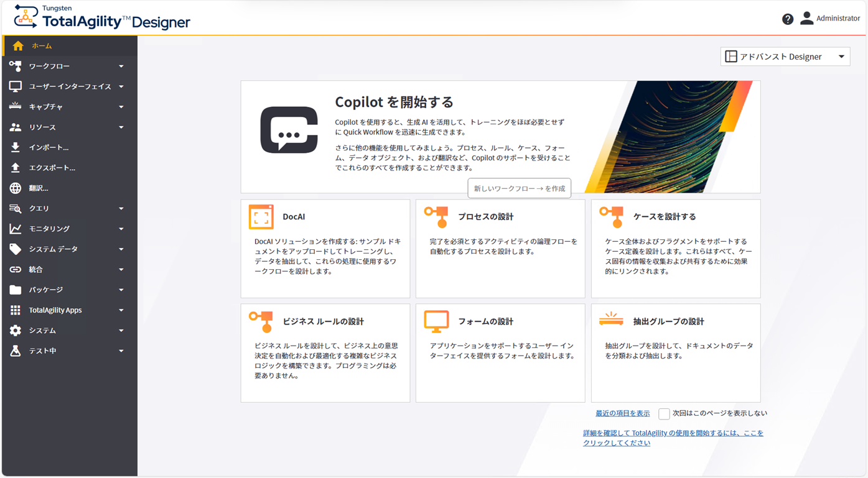Check 次回はこのページを表示しない checkbox

(x=664, y=413)
